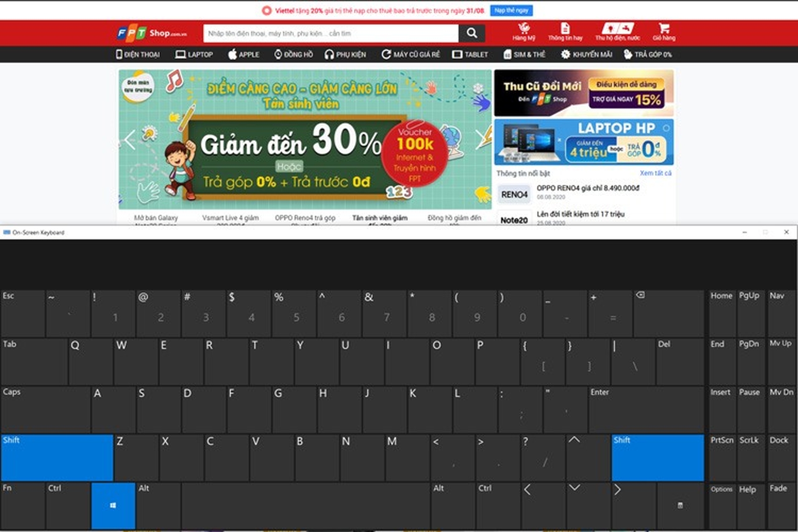Click the right arrow key

coord(633,506)
